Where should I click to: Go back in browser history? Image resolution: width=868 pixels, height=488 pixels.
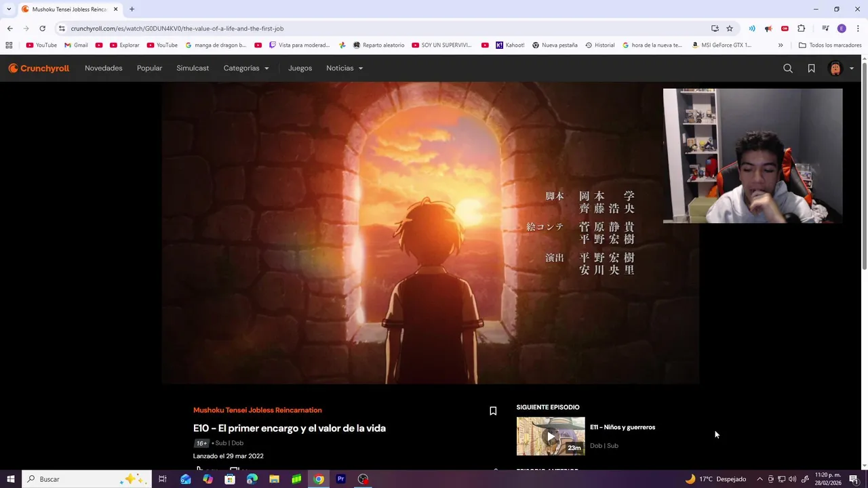[x=9, y=28]
